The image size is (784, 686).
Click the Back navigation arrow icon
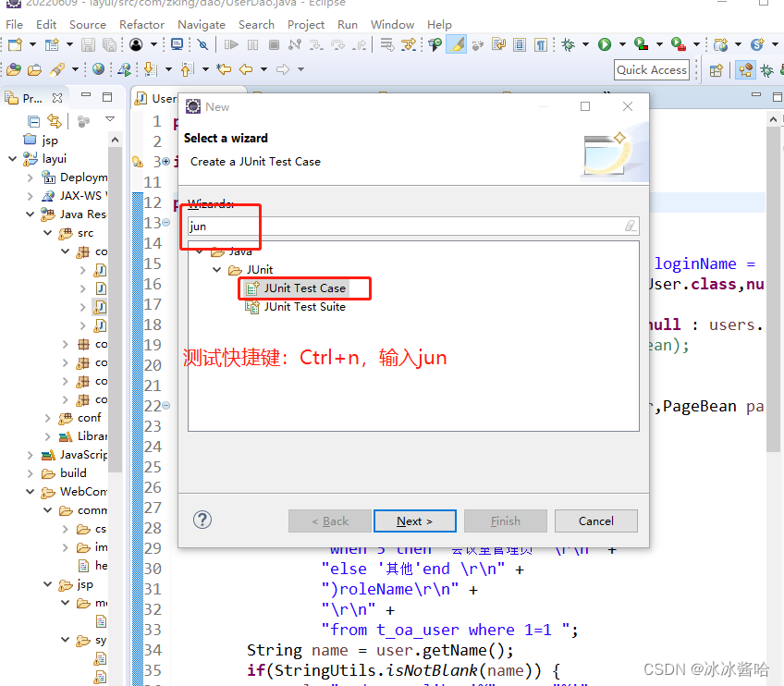[x=246, y=69]
